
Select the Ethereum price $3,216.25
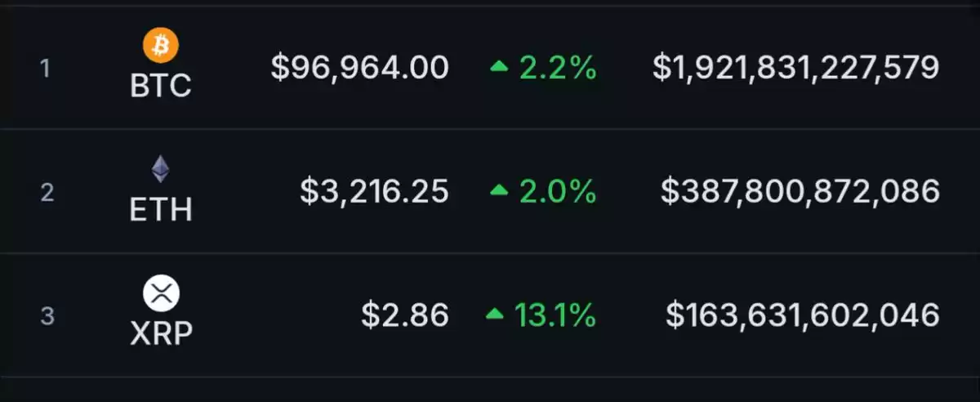pos(374,191)
